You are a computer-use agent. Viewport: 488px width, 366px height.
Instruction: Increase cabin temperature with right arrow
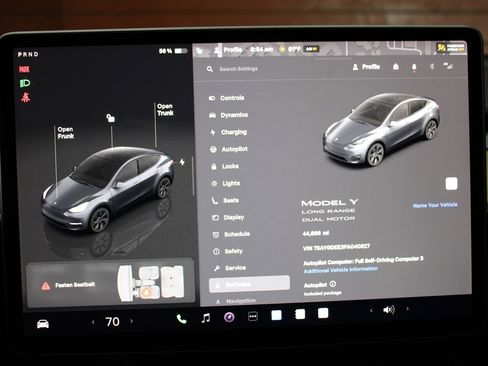click(132, 321)
